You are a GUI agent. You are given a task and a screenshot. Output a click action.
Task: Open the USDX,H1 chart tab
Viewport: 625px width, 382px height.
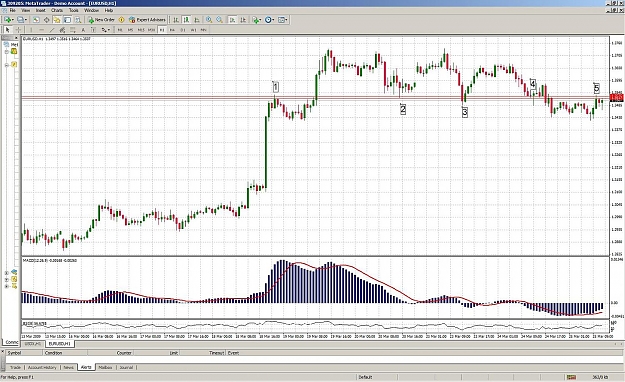[33, 344]
